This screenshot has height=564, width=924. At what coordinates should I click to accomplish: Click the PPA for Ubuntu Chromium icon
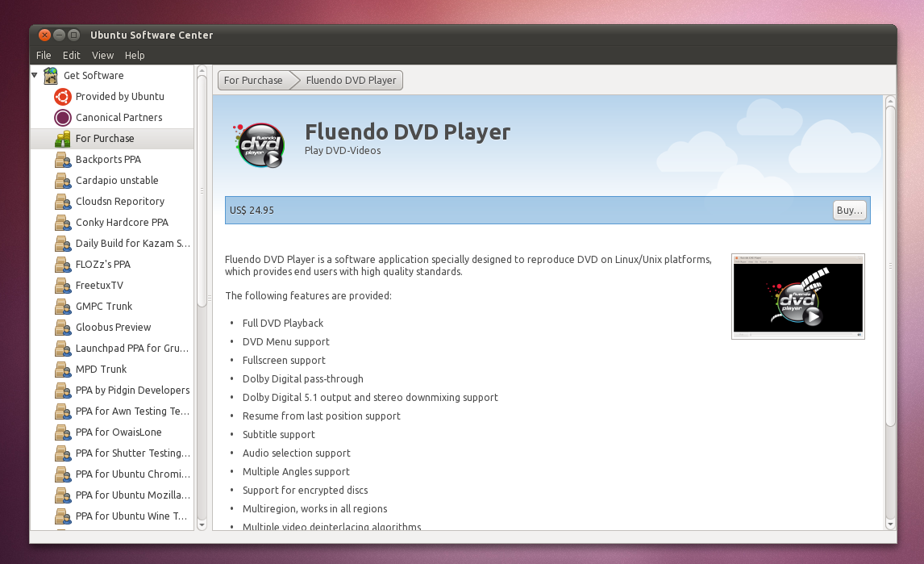coord(62,474)
